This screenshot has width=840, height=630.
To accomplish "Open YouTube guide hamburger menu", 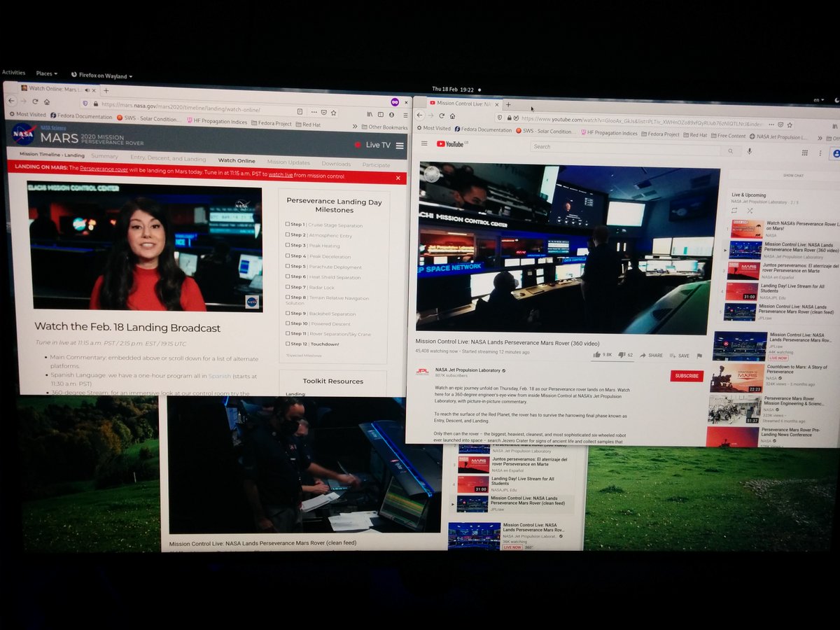I will click(x=424, y=143).
